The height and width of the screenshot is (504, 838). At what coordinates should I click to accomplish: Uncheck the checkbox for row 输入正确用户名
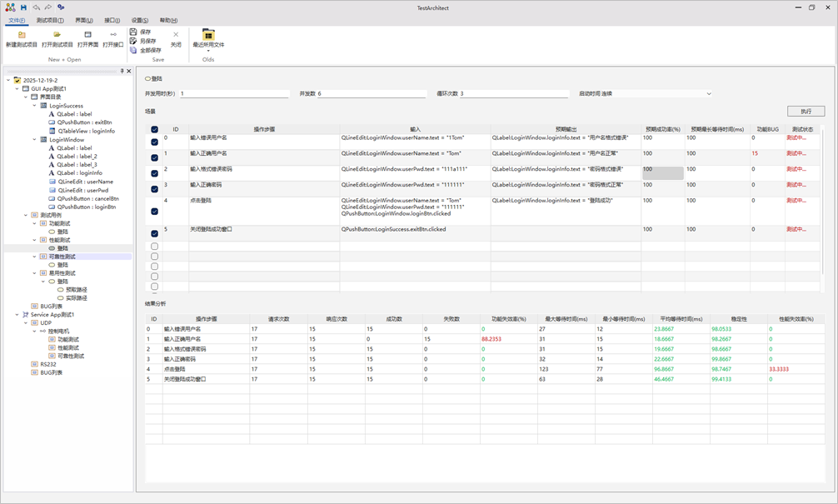154,157
